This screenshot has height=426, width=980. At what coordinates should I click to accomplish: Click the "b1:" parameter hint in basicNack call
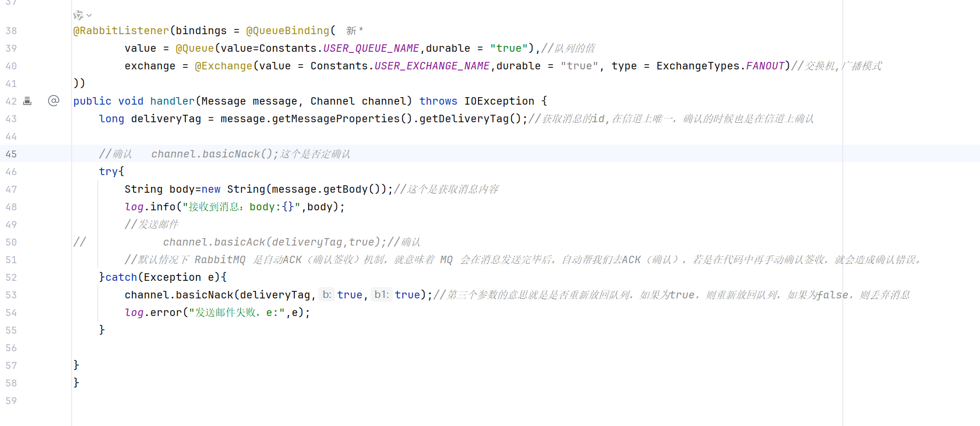(381, 295)
